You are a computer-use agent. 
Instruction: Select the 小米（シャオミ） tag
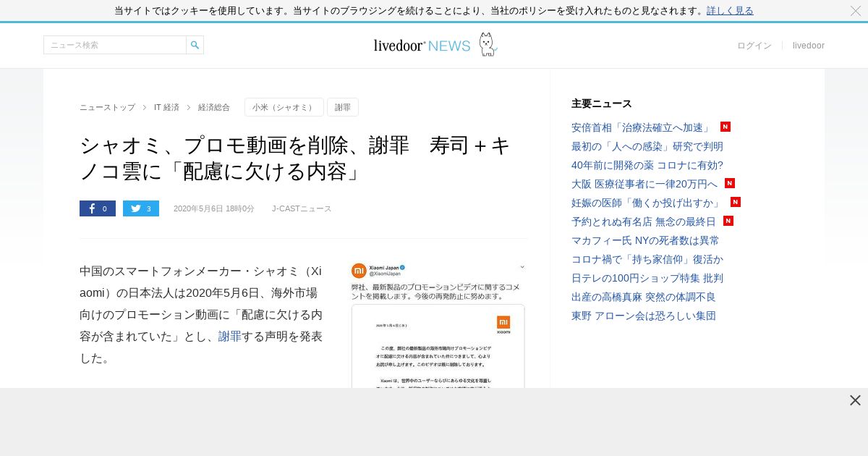tap(284, 107)
